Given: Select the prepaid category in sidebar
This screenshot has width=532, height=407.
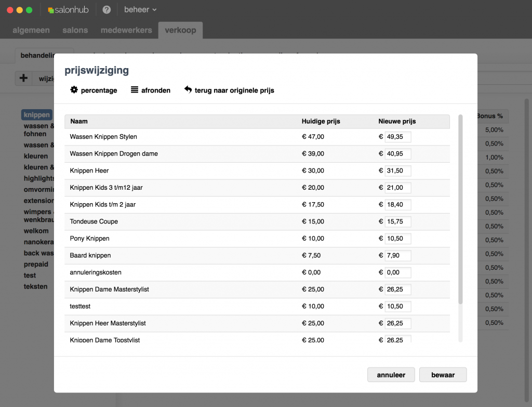Looking at the screenshot, I should tap(36, 264).
